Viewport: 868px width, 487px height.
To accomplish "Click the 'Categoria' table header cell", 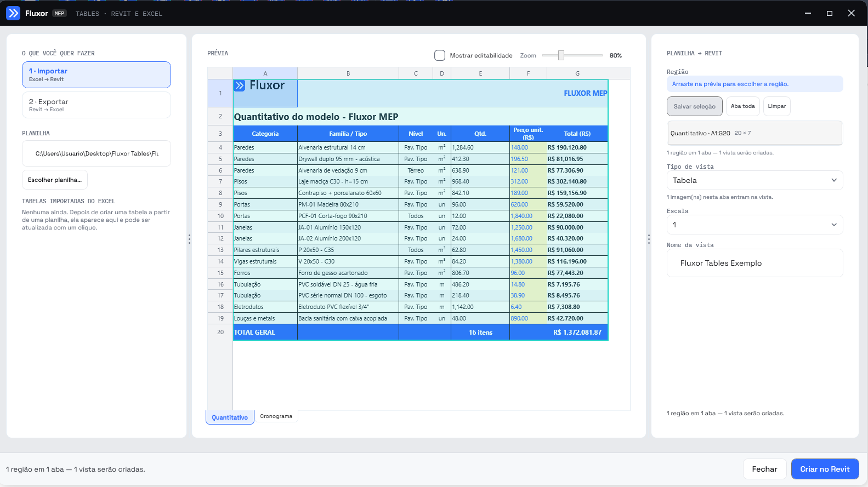I will (265, 134).
